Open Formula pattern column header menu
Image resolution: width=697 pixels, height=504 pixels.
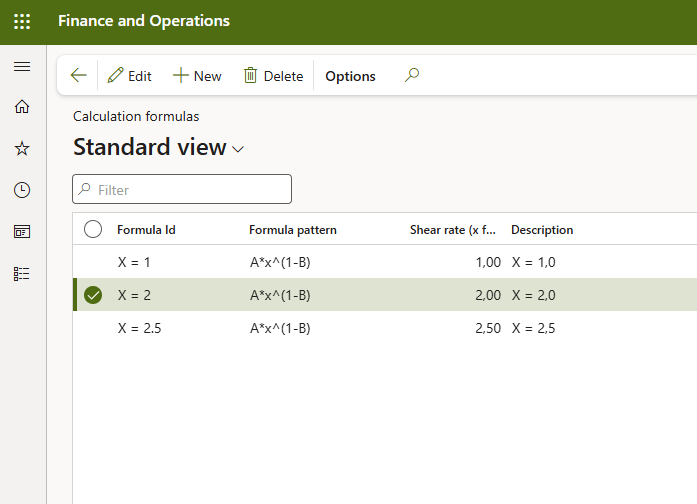coord(293,230)
